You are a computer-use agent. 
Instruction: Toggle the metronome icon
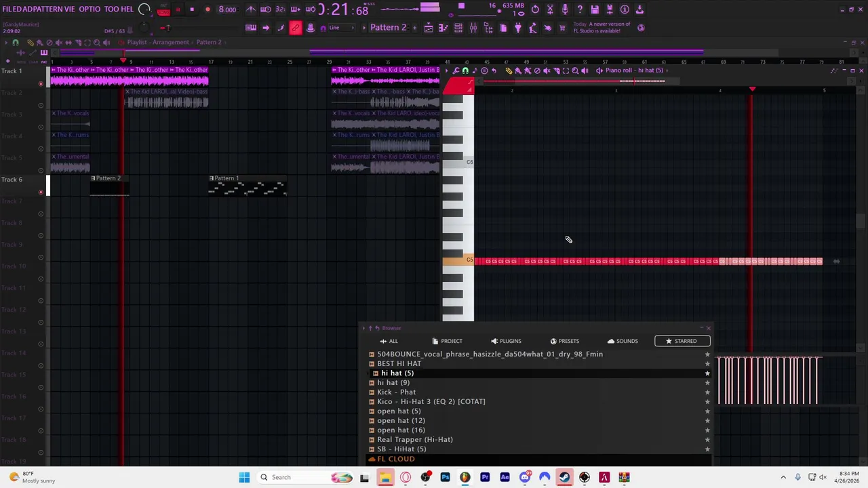[x=252, y=9]
